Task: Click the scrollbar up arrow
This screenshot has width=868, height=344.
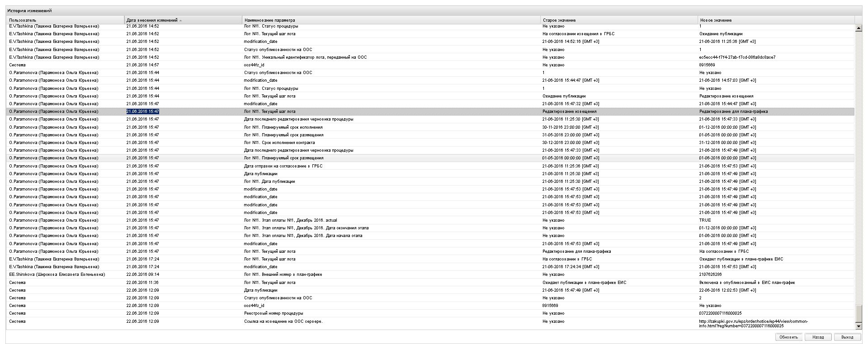Action: 859,28
